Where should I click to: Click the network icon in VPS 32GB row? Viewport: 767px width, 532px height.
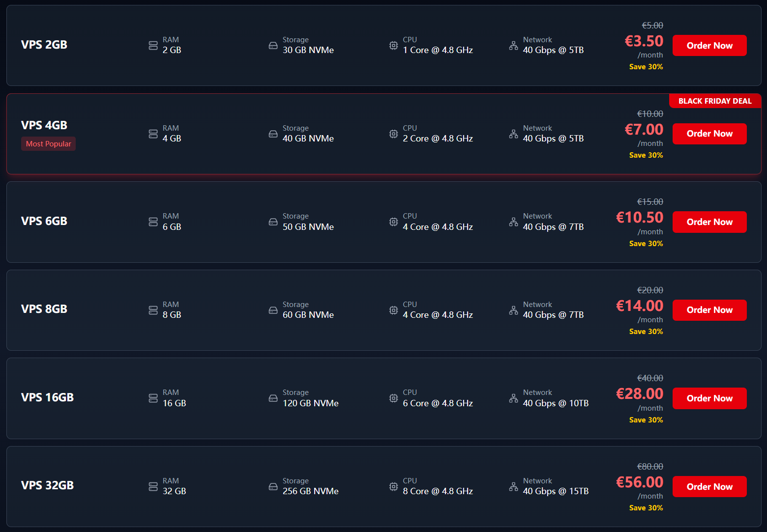(513, 486)
